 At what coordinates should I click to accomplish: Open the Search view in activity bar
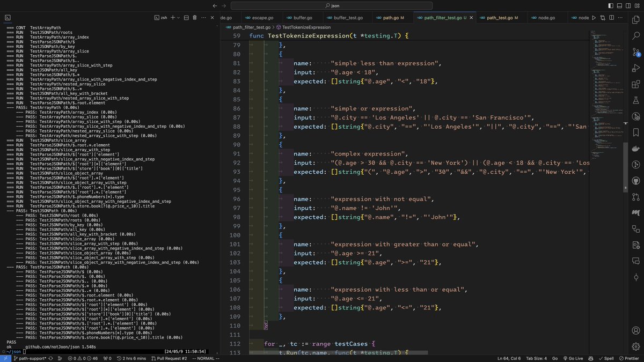[x=636, y=36]
